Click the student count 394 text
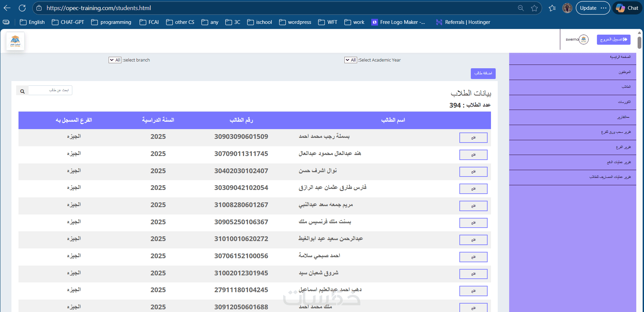This screenshot has width=644, height=312. 470,105
